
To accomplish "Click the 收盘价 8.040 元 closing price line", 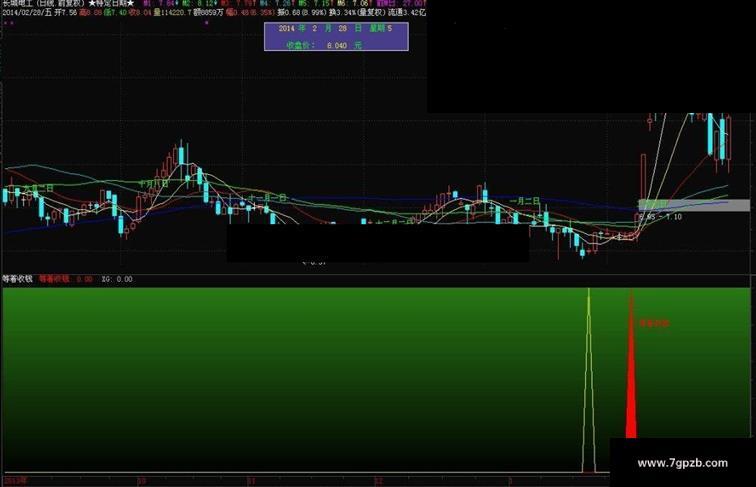I will point(324,45).
